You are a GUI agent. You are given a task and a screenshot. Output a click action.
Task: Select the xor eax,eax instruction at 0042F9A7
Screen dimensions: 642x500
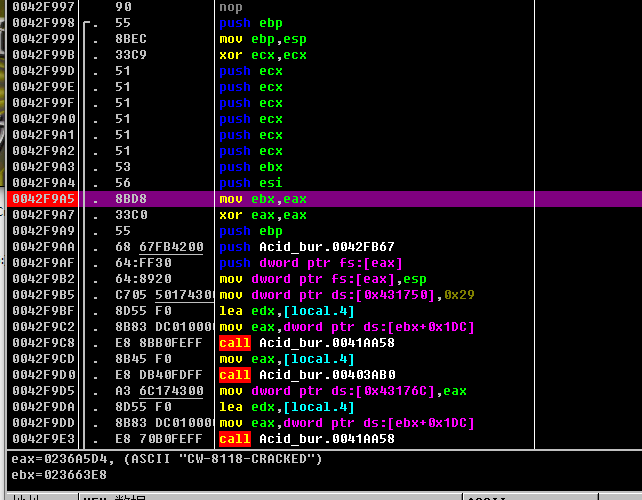(x=263, y=215)
